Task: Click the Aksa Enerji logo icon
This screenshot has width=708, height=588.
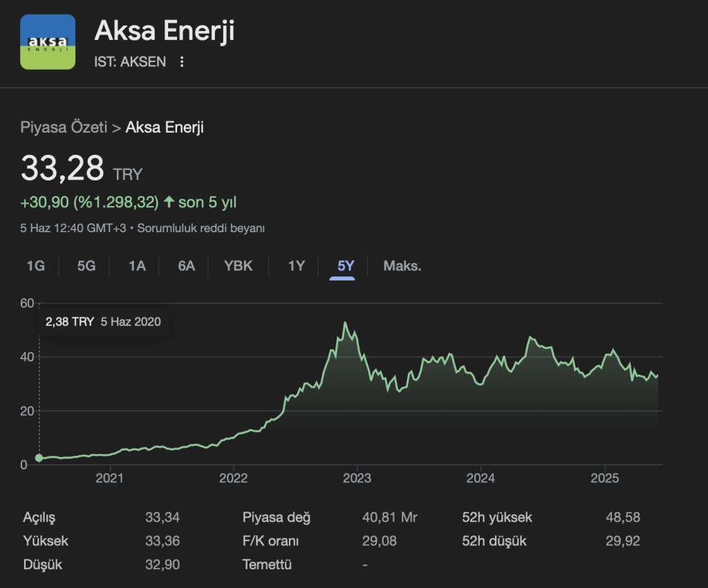Action: (x=48, y=41)
